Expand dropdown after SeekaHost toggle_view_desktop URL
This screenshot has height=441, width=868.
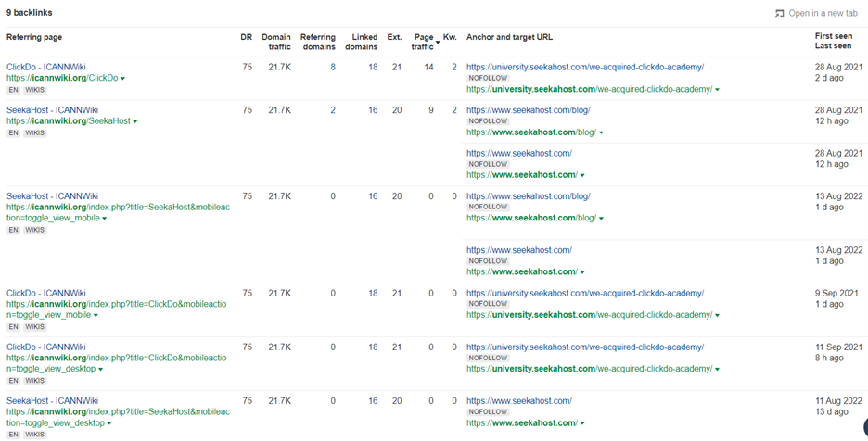click(109, 423)
